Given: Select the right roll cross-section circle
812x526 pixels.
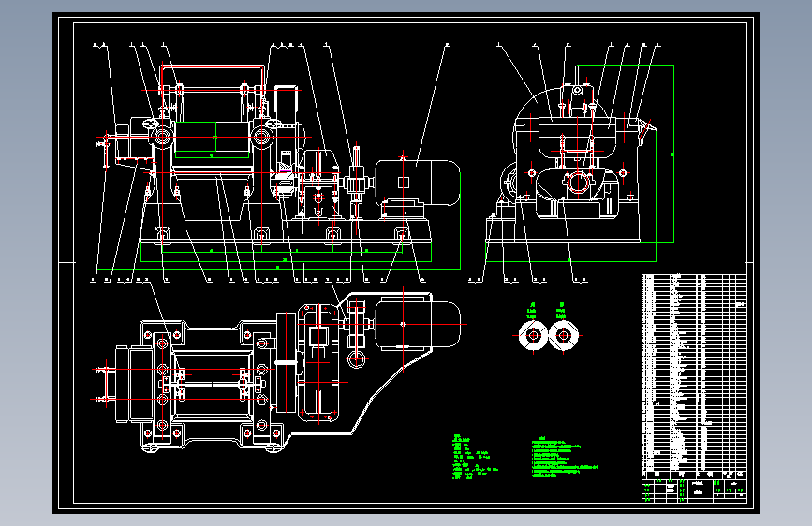Looking at the screenshot, I should pos(563,335).
